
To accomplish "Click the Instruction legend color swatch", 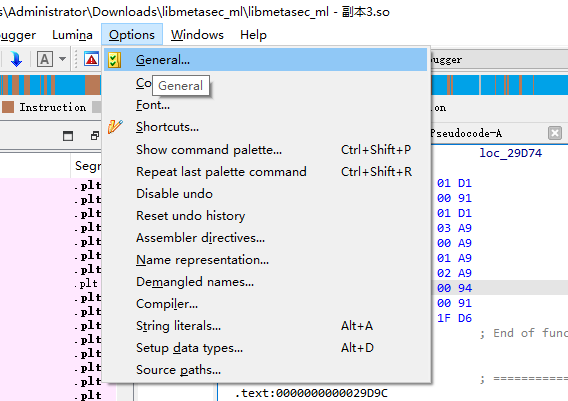I will pos(8,107).
